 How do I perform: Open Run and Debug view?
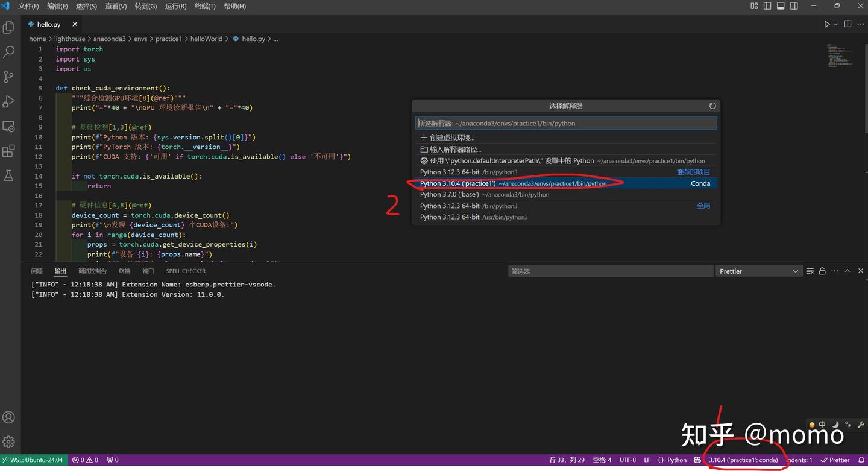[x=9, y=101]
